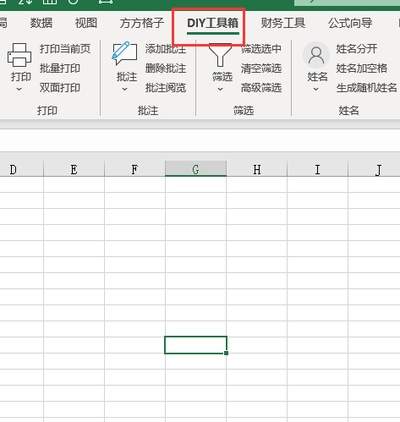Switch to the 公式向导 tab
Screen dimensions: 400x422
click(350, 23)
